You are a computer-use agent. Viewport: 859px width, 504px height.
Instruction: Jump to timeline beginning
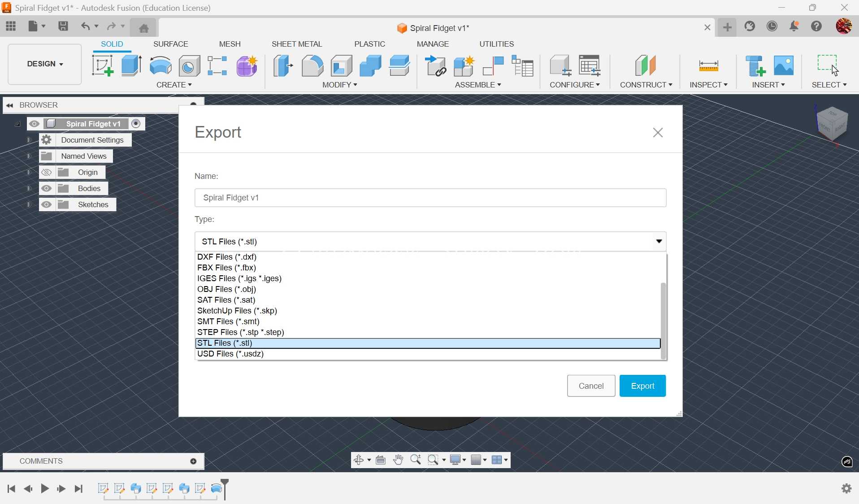click(12, 488)
